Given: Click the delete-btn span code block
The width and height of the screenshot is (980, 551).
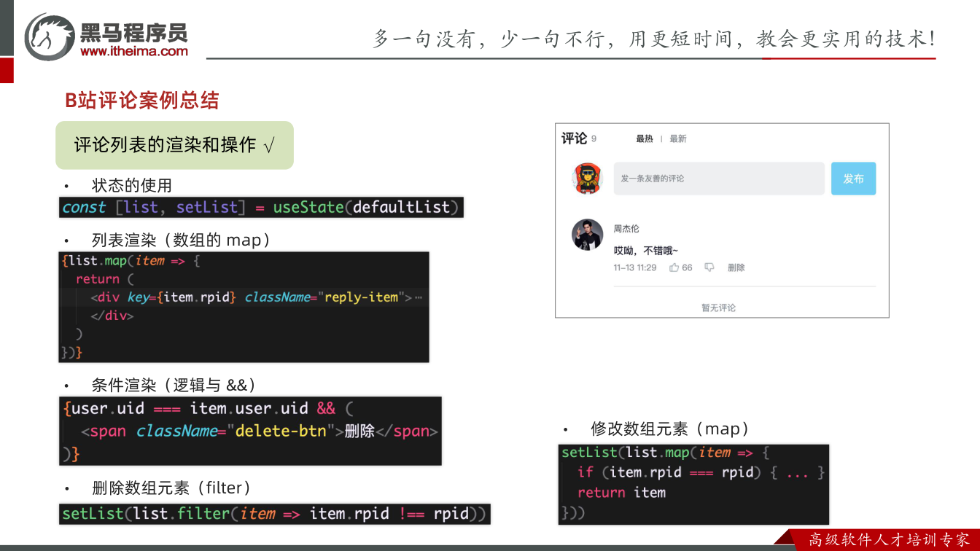Looking at the screenshot, I should 250,431.
